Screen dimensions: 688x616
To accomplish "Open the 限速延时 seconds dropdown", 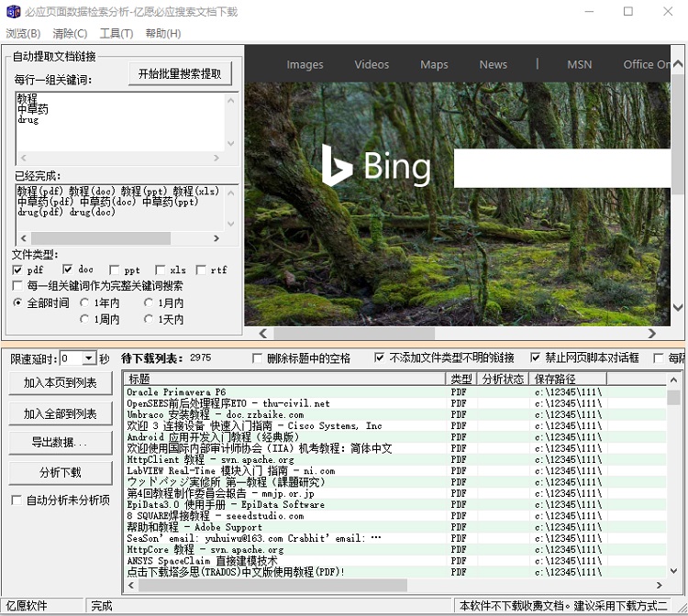I will coord(89,358).
